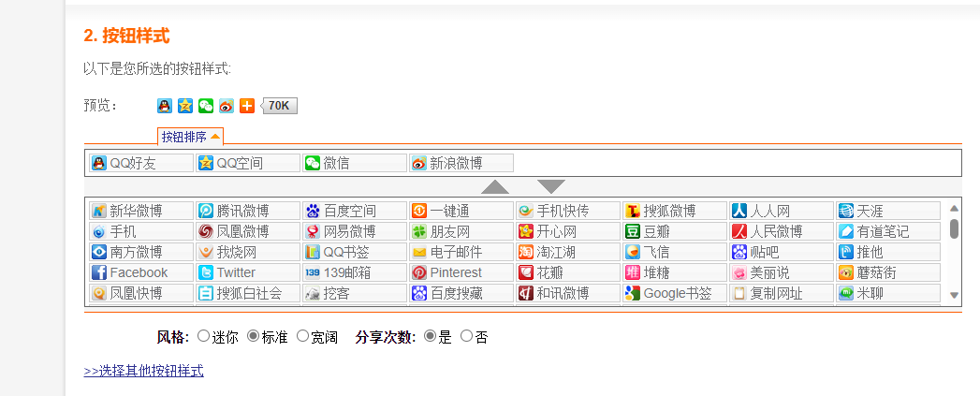Choose 人人网 from the list
The image size is (980, 396).
[x=782, y=211]
